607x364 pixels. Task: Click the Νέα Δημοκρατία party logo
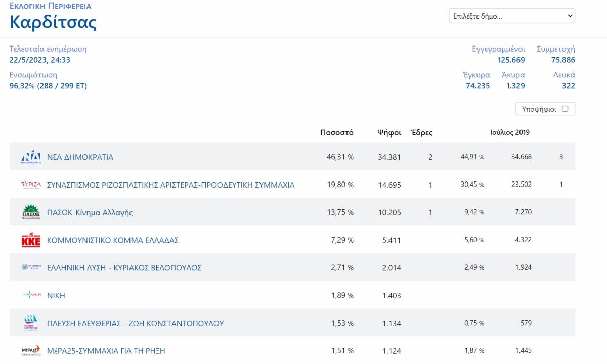31,157
